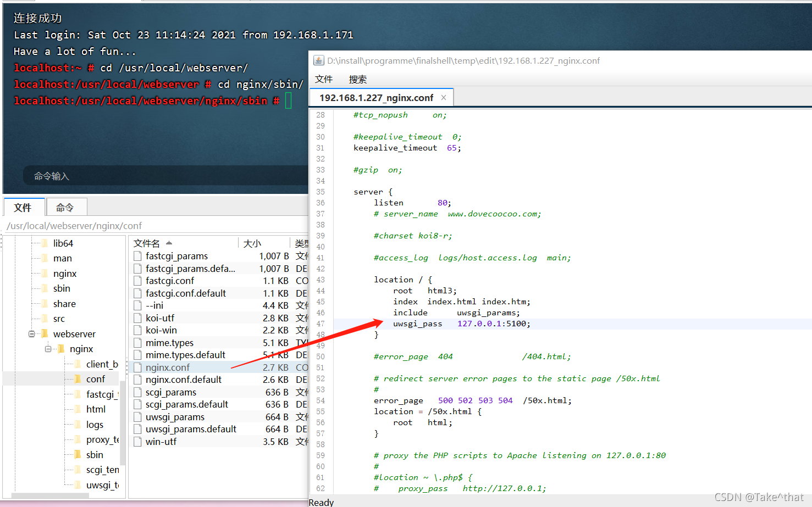Select the top-level sbin folder above share

pyautogui.click(x=62, y=288)
